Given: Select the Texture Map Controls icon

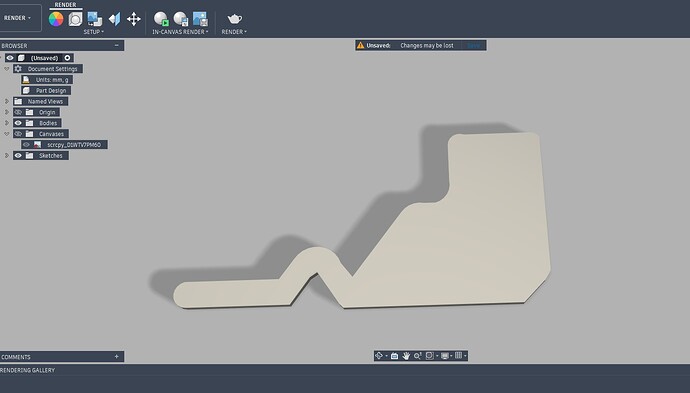Looking at the screenshot, I should click(114, 19).
